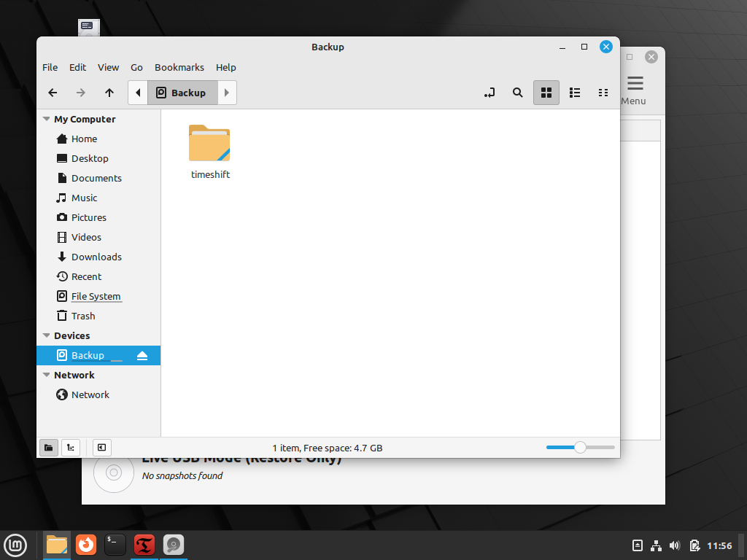The height and width of the screenshot is (560, 747).
Task: Close the Timeshift window behind
Action: pyautogui.click(x=651, y=57)
